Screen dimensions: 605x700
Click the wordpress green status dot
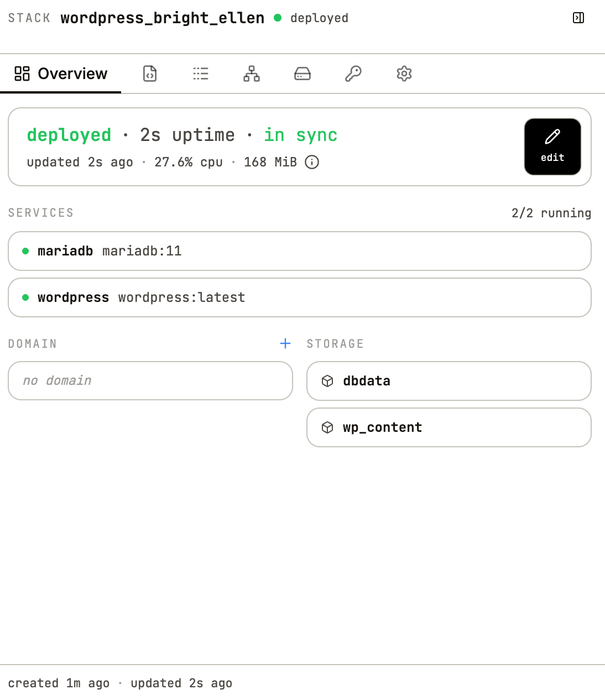(x=25, y=297)
